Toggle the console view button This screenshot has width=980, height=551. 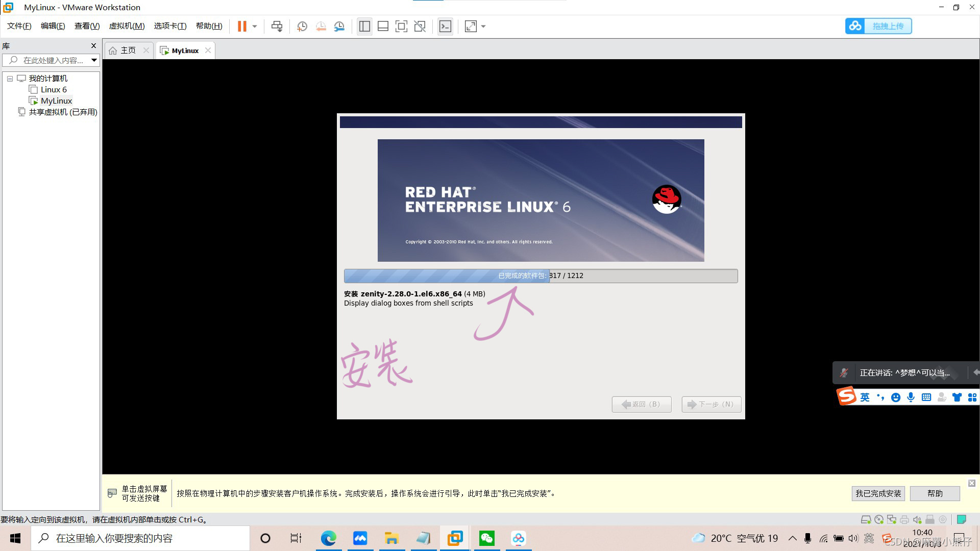[445, 27]
